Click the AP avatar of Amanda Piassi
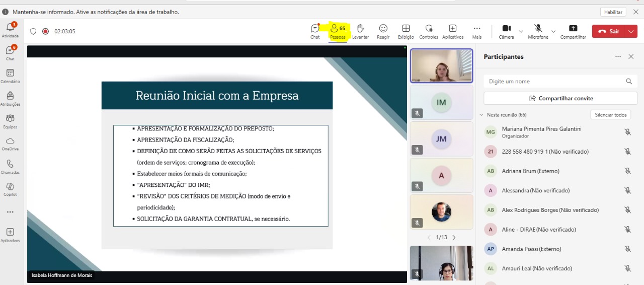 (491, 249)
